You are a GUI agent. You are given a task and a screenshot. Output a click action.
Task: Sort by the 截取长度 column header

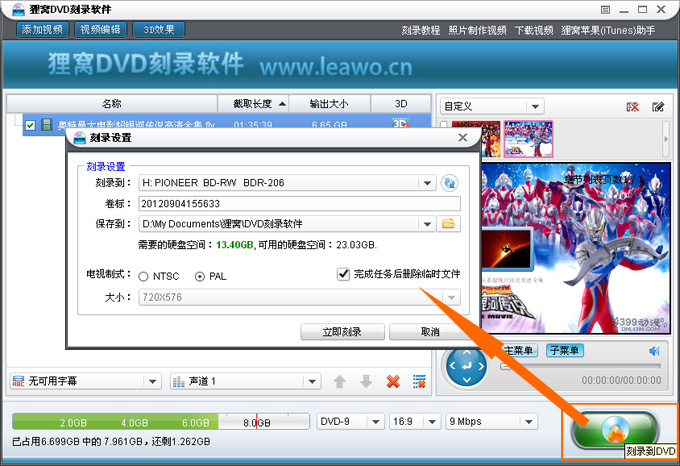253,104
